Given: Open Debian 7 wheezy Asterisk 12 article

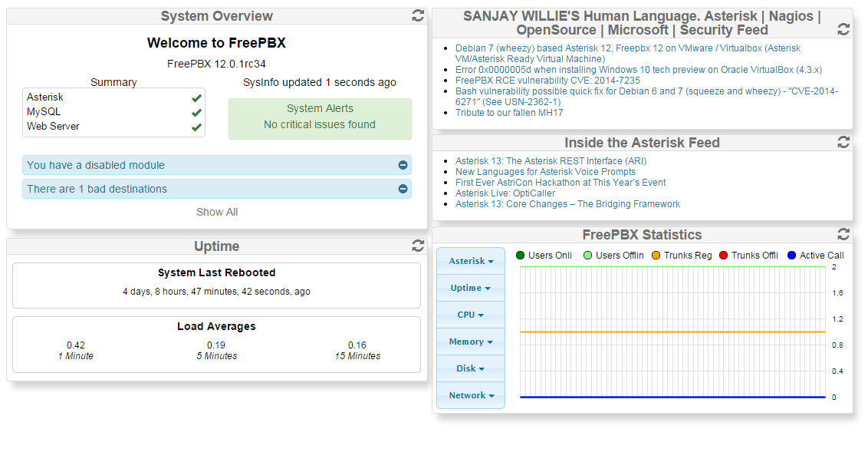Looking at the screenshot, I should click(x=628, y=54).
